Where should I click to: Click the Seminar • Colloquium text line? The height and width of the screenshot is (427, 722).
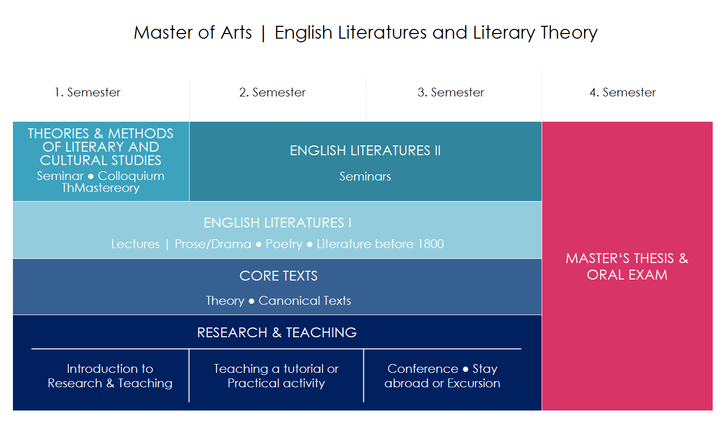tap(100, 176)
